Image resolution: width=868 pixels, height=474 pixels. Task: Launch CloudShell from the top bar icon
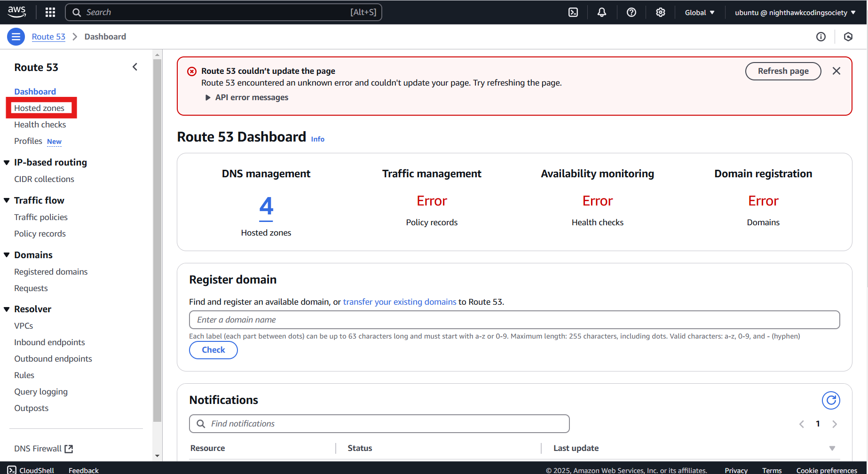click(573, 12)
